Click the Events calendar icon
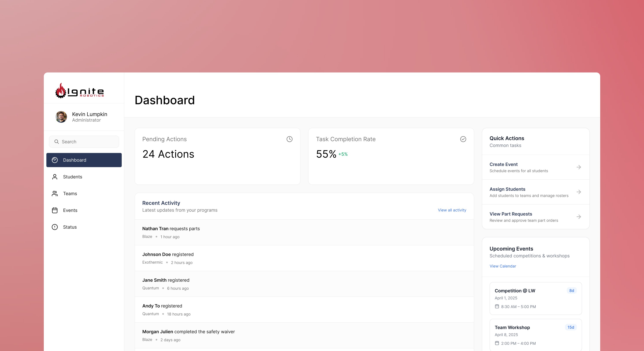The image size is (644, 351). click(55, 210)
